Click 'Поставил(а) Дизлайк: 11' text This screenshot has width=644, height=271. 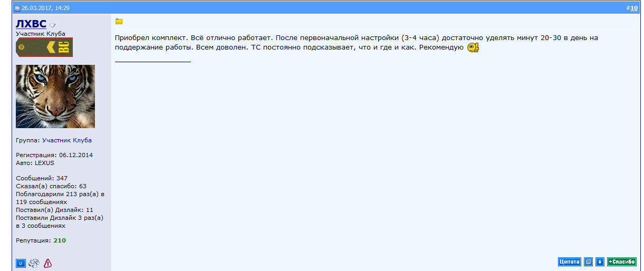tap(55, 210)
